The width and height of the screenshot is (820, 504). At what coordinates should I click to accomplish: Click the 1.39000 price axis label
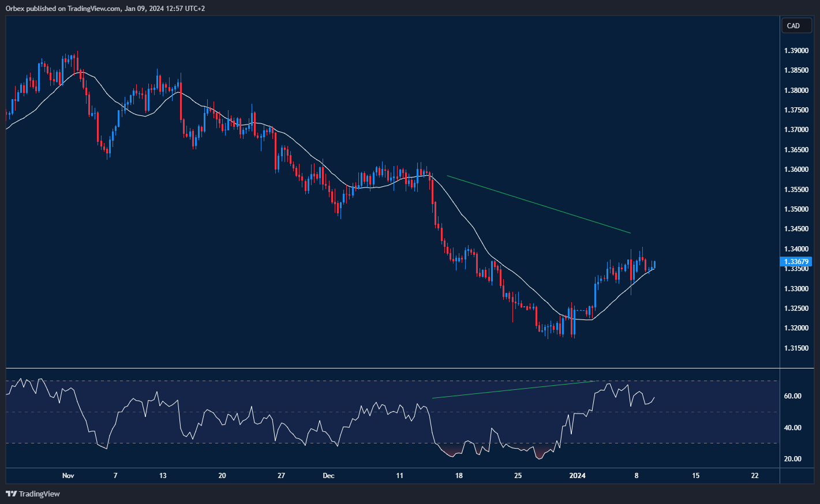pos(797,50)
